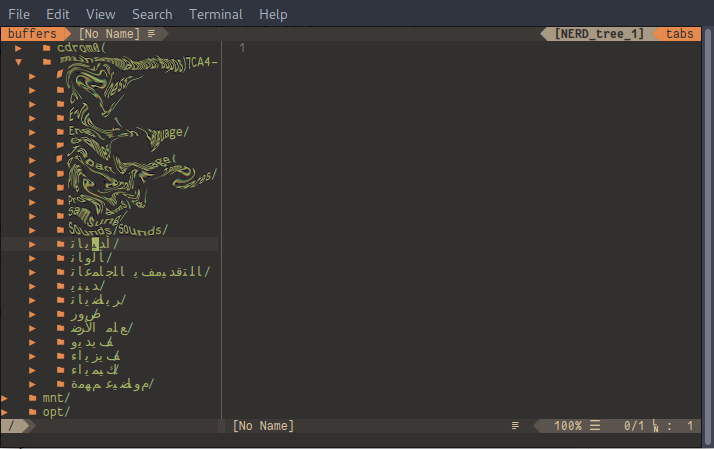
Task: Select the Sounds/ directory name
Action: 118,229
